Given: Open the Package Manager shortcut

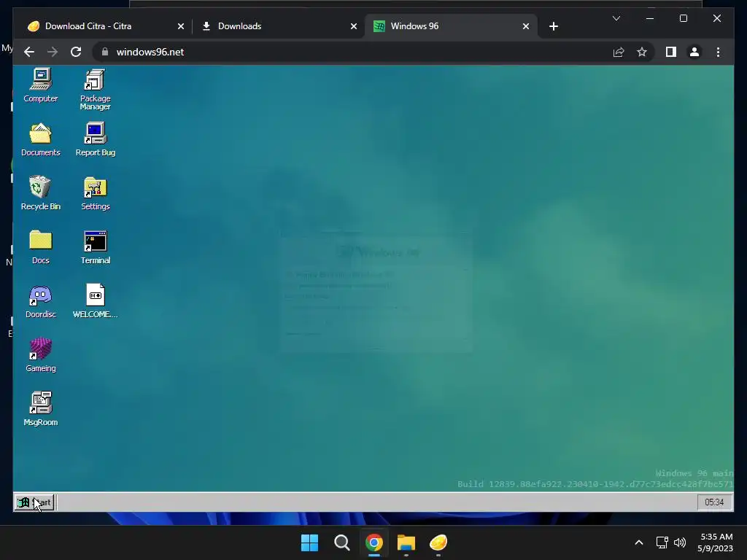Looking at the screenshot, I should point(96,89).
